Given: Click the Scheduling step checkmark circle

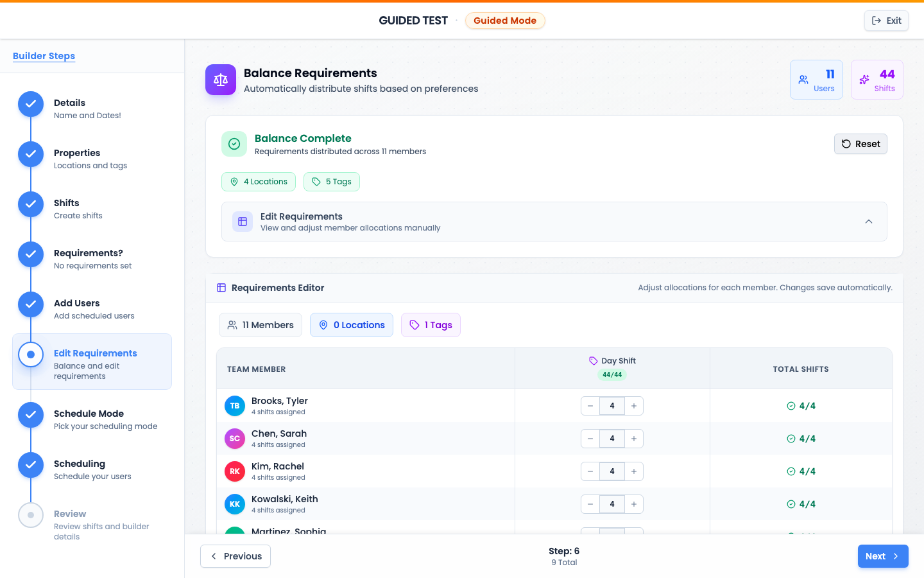Looking at the screenshot, I should (31, 465).
